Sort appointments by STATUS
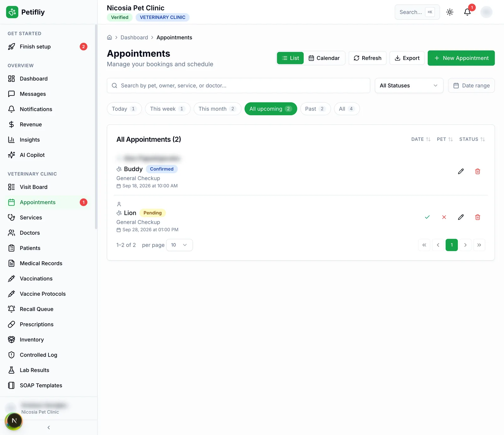The image size is (504, 435). (472, 139)
